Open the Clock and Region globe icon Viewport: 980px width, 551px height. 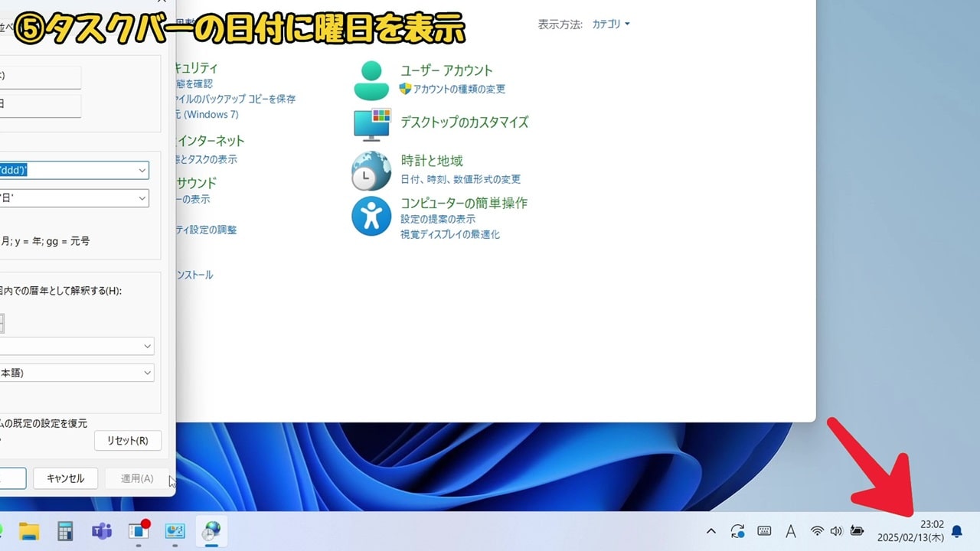(371, 170)
